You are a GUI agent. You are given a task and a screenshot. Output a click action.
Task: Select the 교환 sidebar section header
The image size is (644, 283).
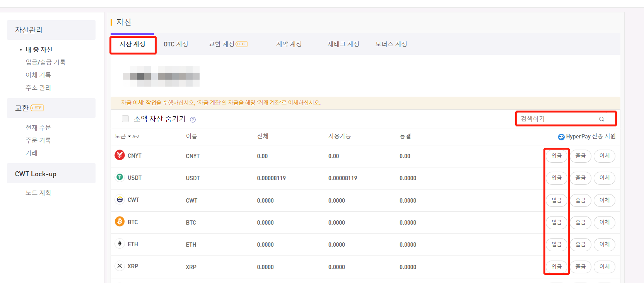[x=51, y=108]
